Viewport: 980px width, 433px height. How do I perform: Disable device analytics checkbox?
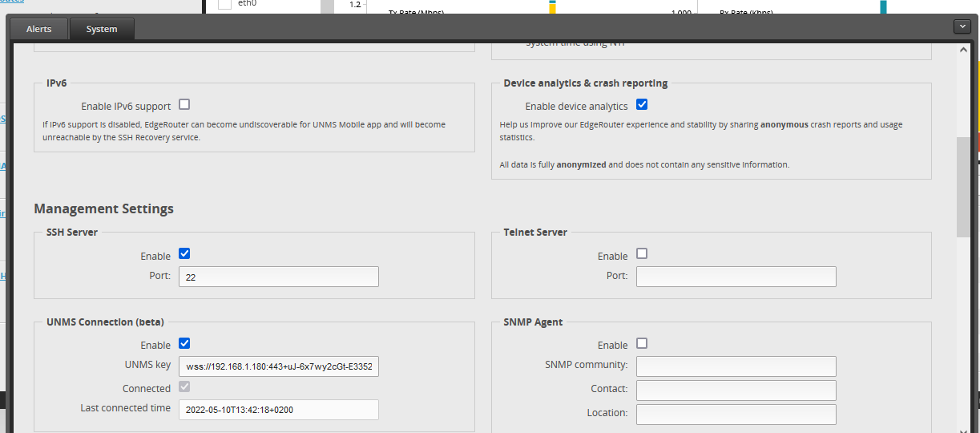coord(641,104)
